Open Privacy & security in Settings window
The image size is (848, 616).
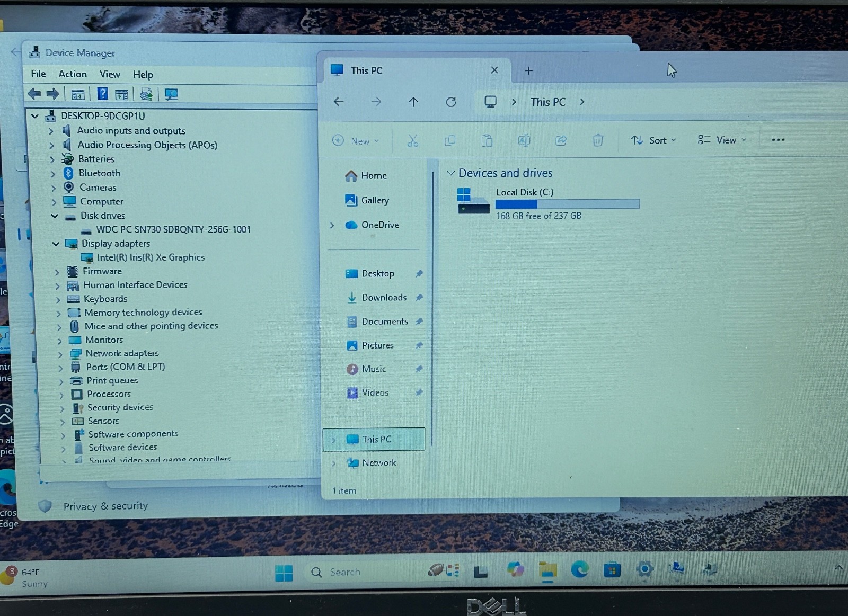click(105, 506)
